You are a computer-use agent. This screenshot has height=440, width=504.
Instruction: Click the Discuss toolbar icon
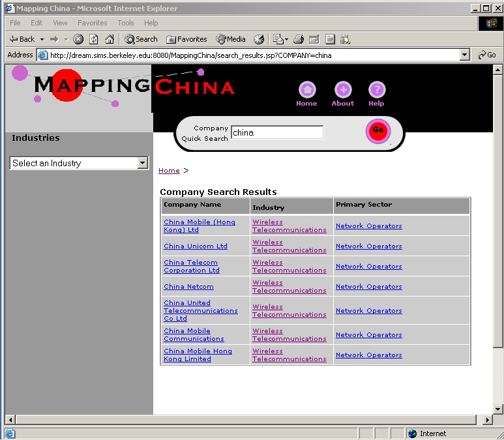coord(330,39)
